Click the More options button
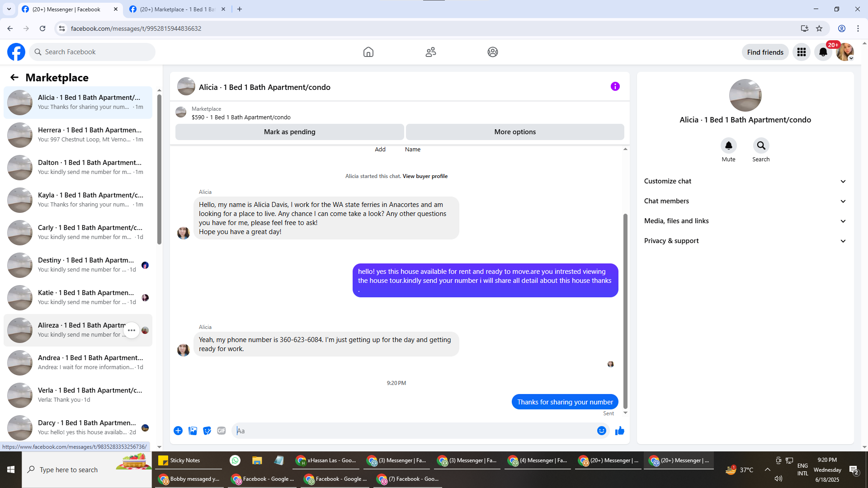Screen dimensions: 868x488 click(x=515, y=132)
